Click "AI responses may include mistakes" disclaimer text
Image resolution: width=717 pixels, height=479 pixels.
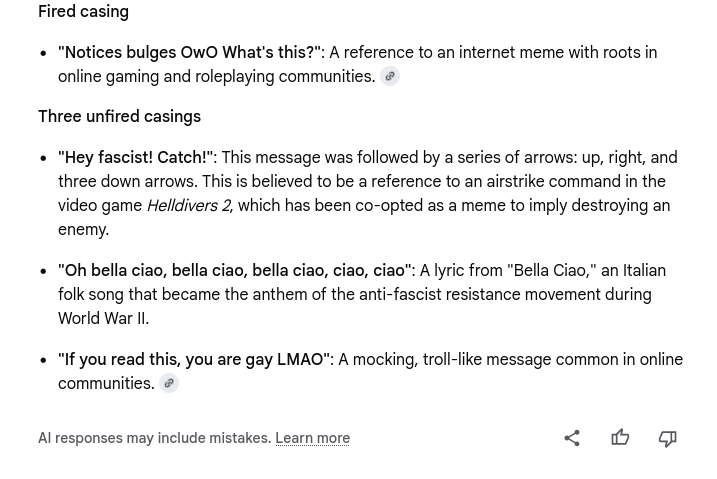tap(154, 438)
